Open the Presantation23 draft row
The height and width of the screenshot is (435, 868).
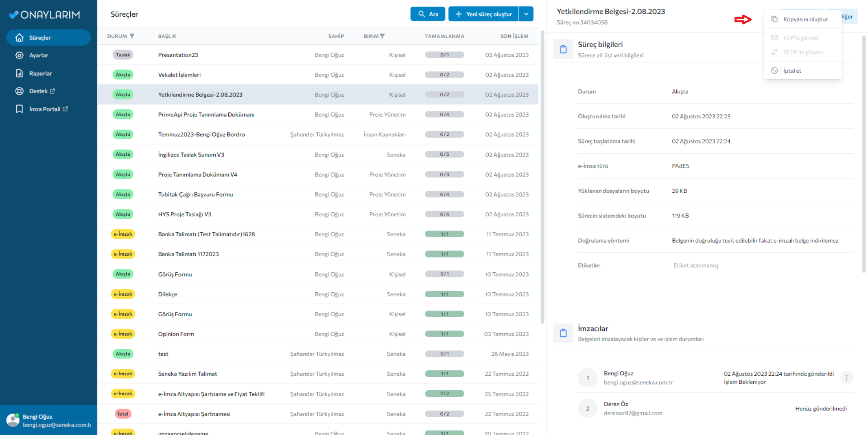(x=178, y=55)
